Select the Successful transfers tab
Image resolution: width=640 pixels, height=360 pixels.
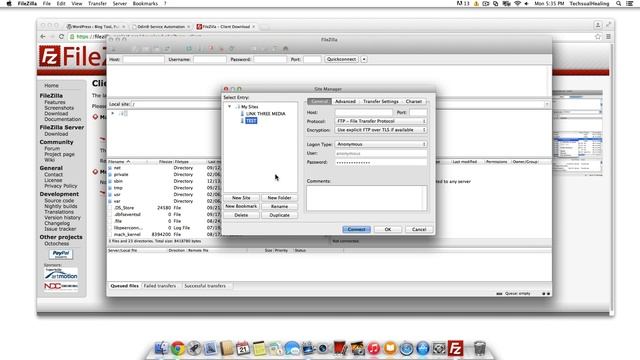pyautogui.click(x=205, y=286)
